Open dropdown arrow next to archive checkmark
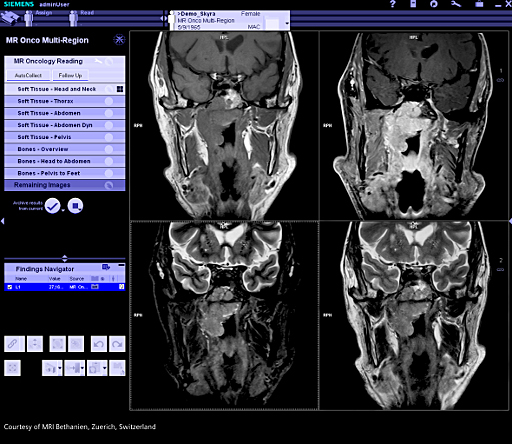Screen dimensions: 512x444 63,210
